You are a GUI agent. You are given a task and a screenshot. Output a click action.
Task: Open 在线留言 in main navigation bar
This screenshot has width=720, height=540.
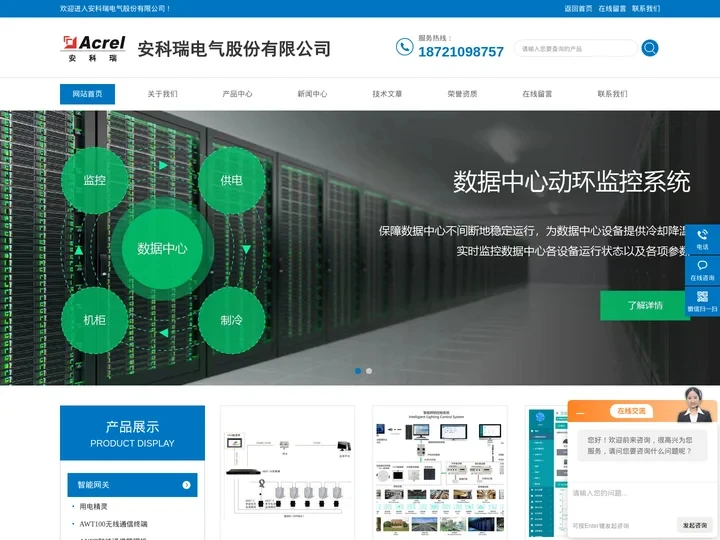537,94
